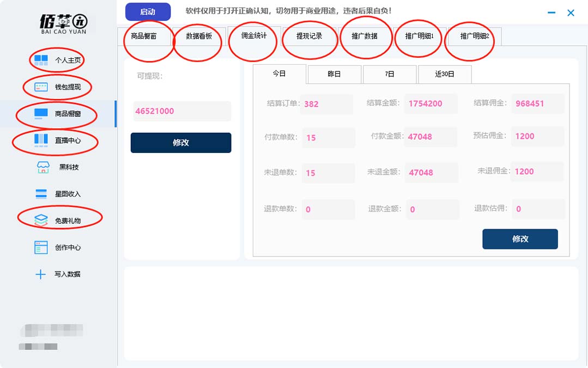This screenshot has width=588, height=368.
Task: Click 修改 button under withdrawable amount
Action: pyautogui.click(x=181, y=143)
